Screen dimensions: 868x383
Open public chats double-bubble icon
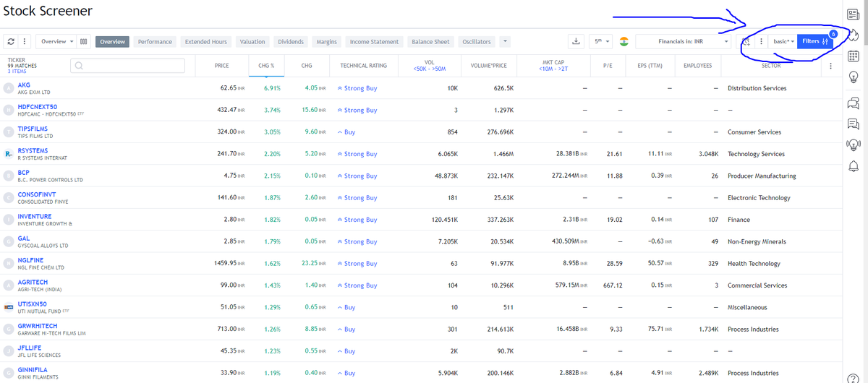pos(853,103)
